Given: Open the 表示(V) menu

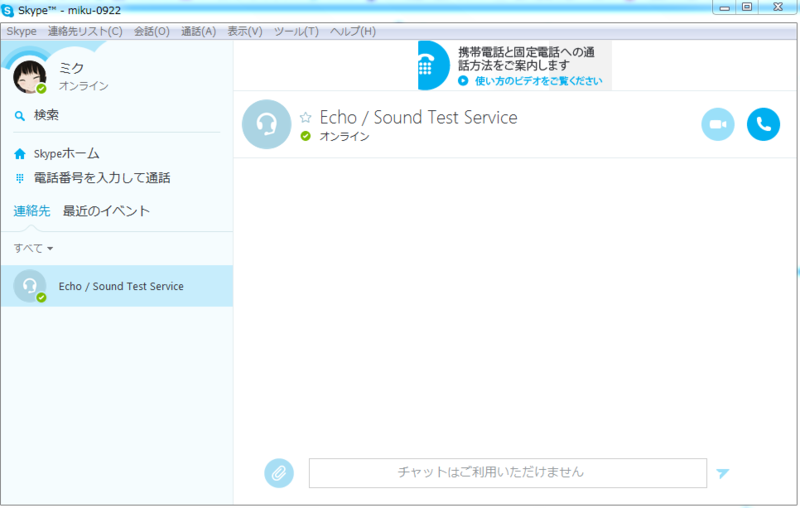Looking at the screenshot, I should pyautogui.click(x=245, y=31).
